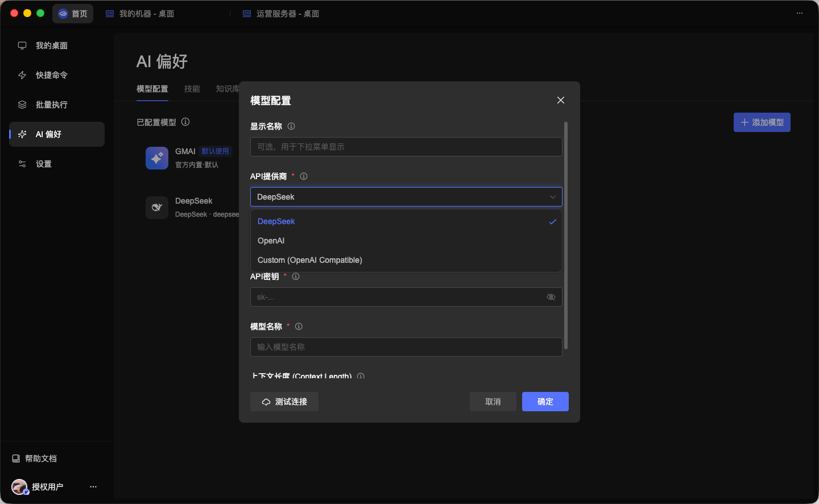Focus the API密钥 sk- input field

406,297
